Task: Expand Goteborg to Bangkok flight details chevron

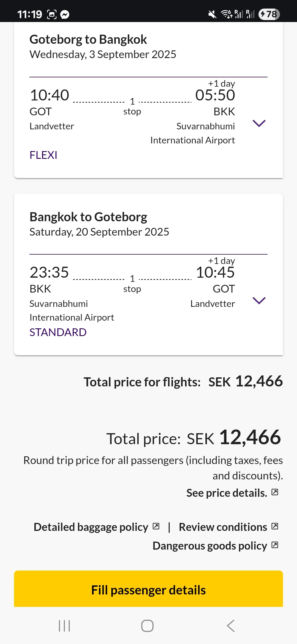Action: [259, 124]
